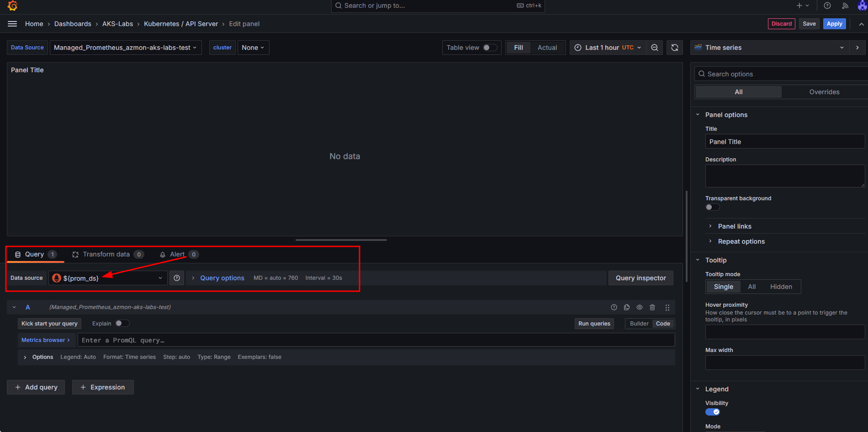Switch to the Alert tab
This screenshot has width=868, height=432.
point(179,254)
